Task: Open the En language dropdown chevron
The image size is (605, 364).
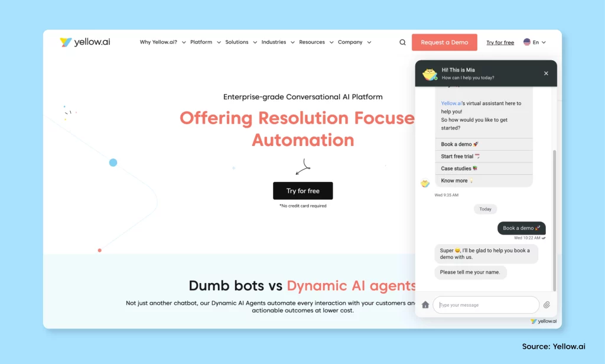Action: [x=544, y=43]
